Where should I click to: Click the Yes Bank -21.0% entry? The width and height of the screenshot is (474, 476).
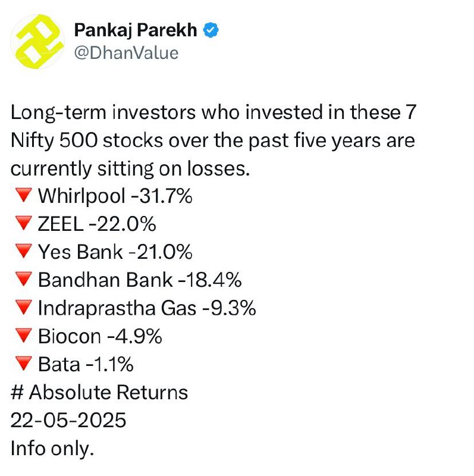115,252
